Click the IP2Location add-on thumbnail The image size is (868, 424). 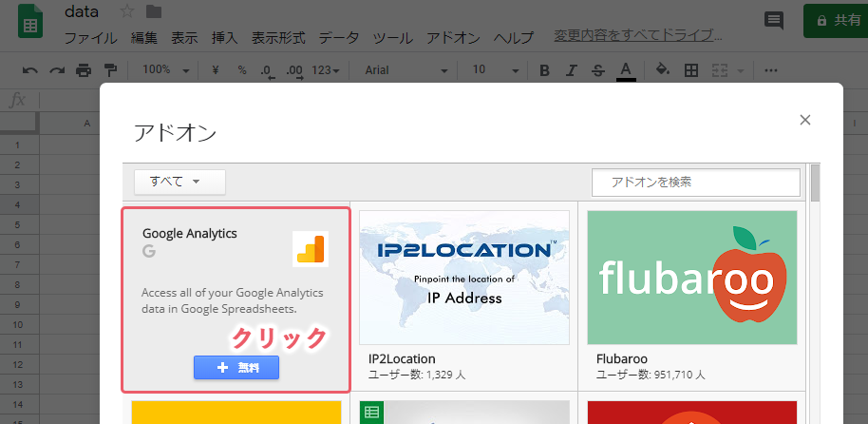point(464,278)
